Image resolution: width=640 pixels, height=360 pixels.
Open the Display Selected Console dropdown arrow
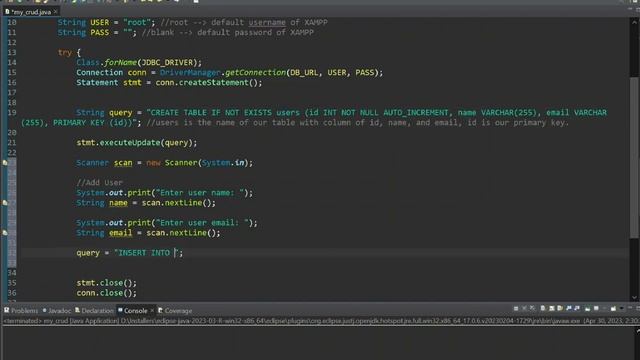click(x=604, y=308)
